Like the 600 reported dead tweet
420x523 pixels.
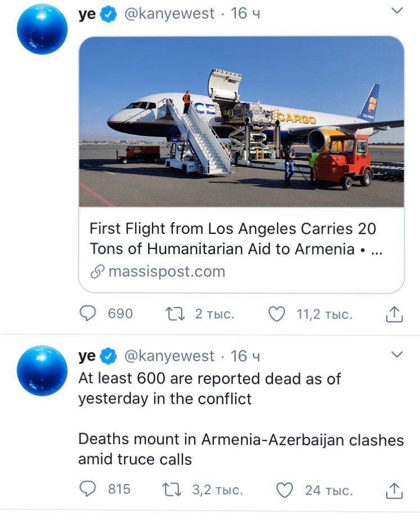(285, 490)
